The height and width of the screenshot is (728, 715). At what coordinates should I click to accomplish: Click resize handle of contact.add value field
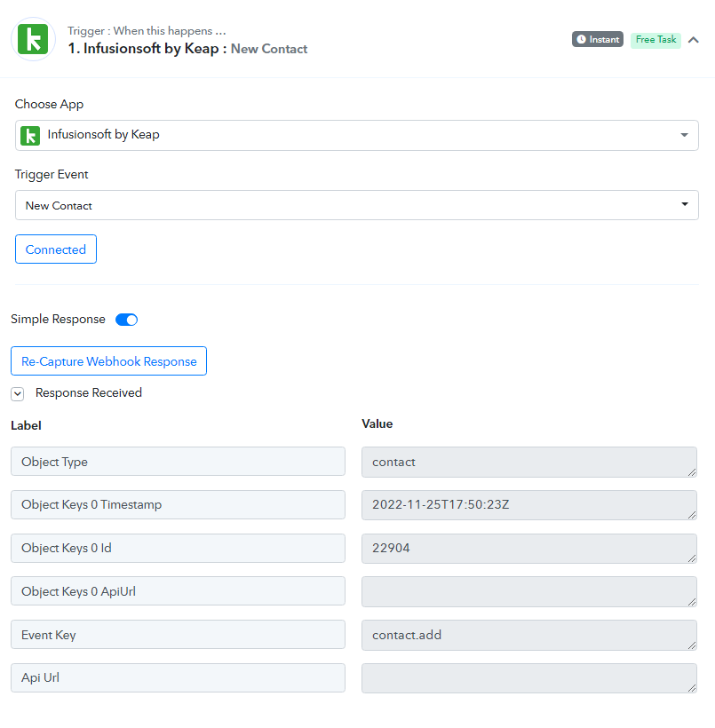click(692, 645)
